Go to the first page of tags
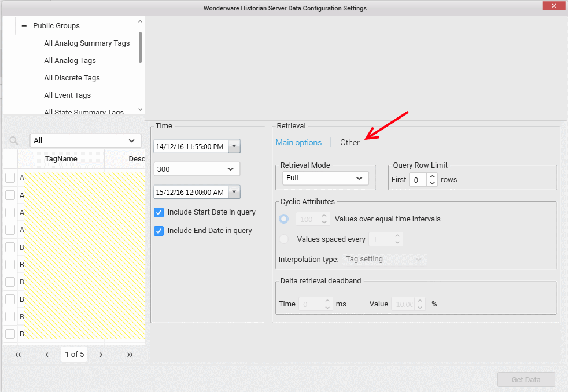This screenshot has width=568, height=392. point(18,354)
